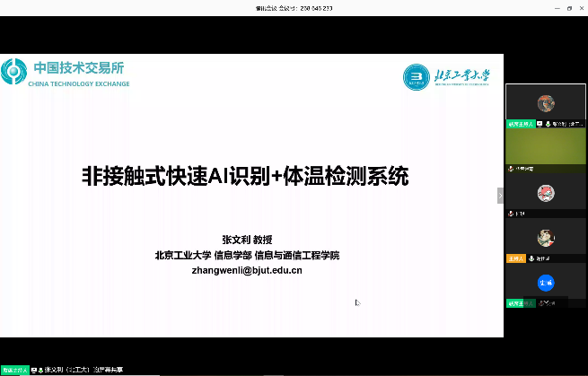Click muted mic icon on green video tile
The height and width of the screenshot is (376, 588).
click(510, 169)
